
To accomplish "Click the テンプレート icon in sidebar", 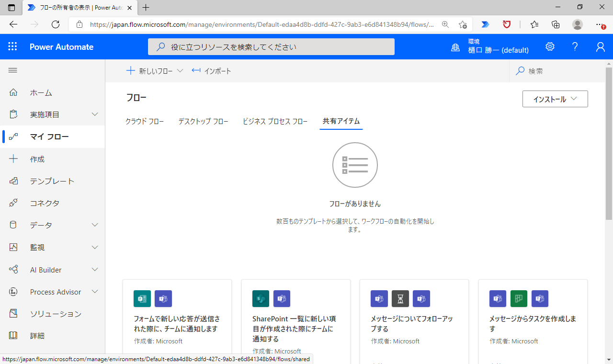I will (13, 181).
